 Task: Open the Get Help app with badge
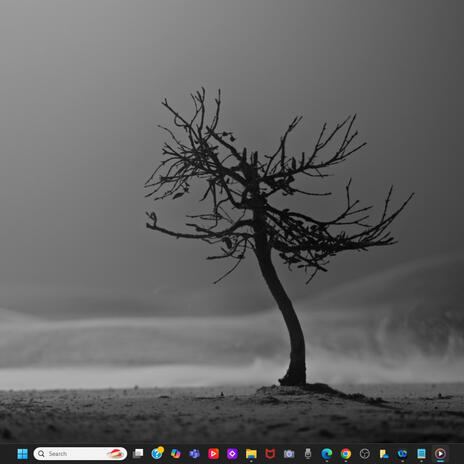157,454
